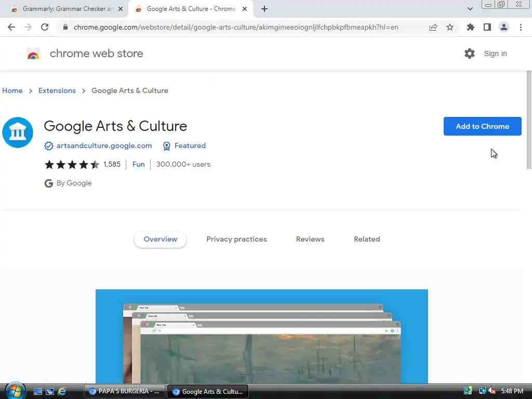
Task: Launch Internet Explorer from quick launch
Action: coord(62,392)
